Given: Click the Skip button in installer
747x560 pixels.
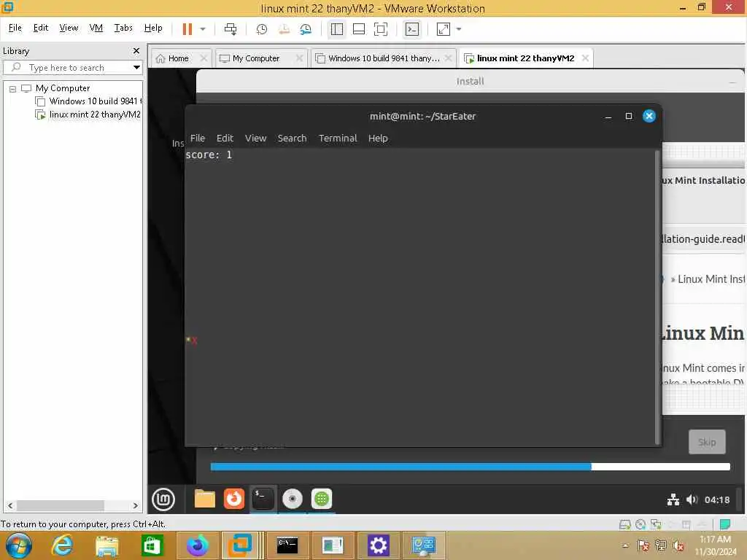Looking at the screenshot, I should (x=707, y=442).
